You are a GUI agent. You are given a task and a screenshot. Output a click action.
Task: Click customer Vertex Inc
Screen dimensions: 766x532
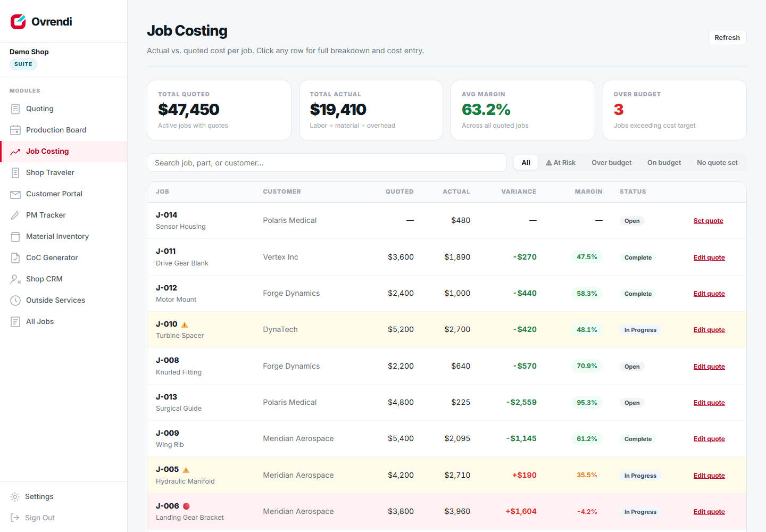click(280, 257)
